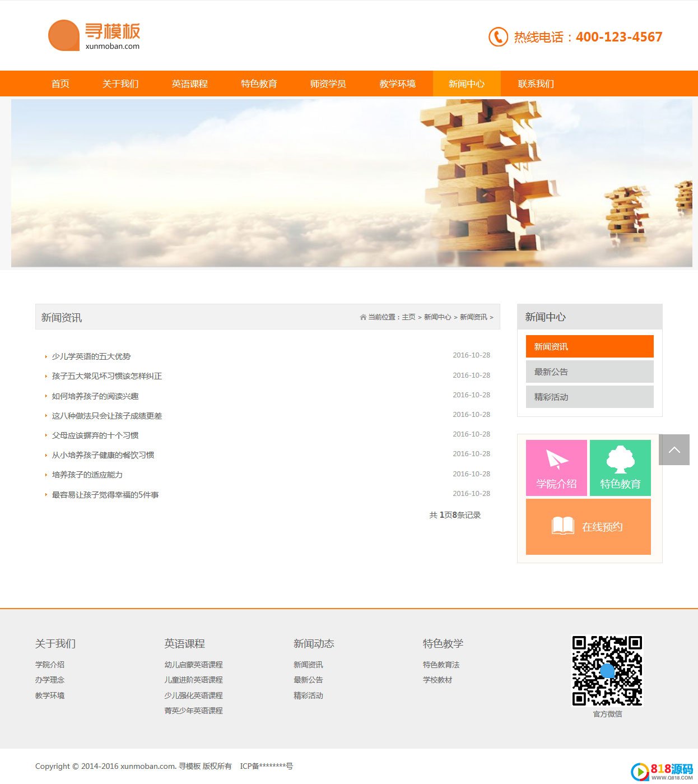Switch to 最新公告 sidebar category
The width and height of the screenshot is (698, 784).
click(589, 372)
